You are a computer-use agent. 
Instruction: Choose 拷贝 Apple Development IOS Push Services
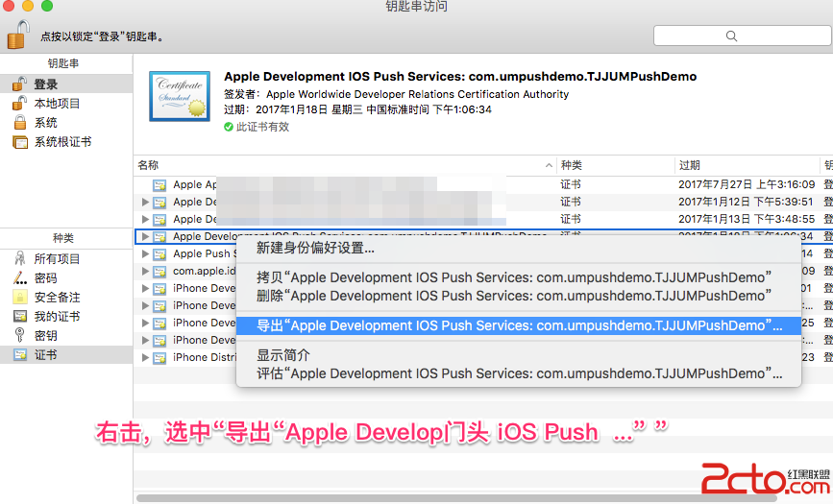pyautogui.click(x=519, y=277)
